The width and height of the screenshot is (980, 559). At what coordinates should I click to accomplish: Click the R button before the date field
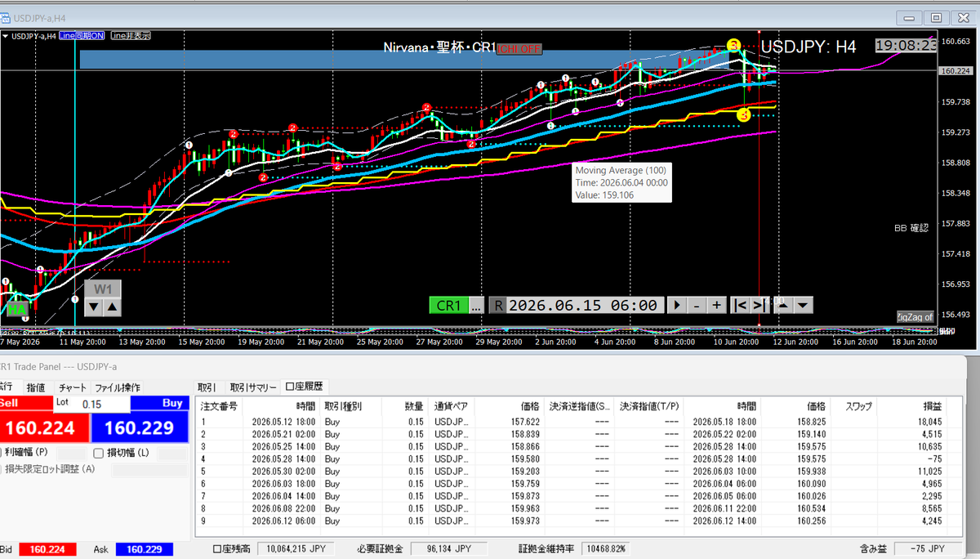498,305
